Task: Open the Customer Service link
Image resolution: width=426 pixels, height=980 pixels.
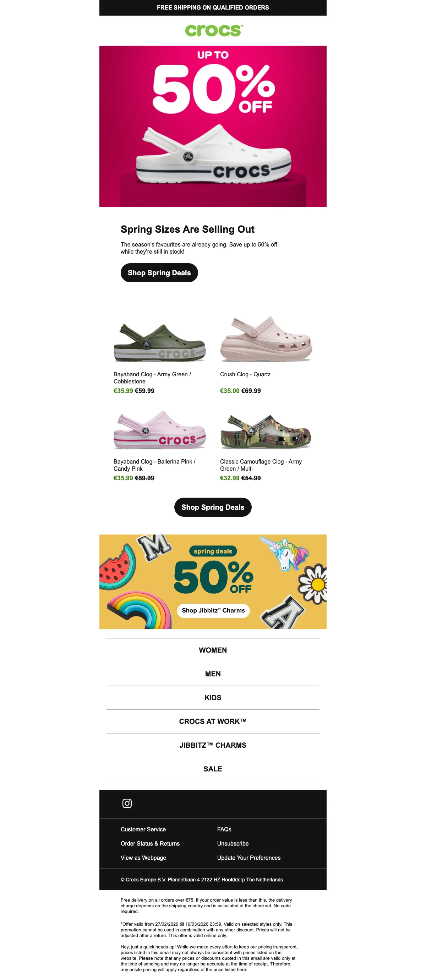Action: coord(143,829)
